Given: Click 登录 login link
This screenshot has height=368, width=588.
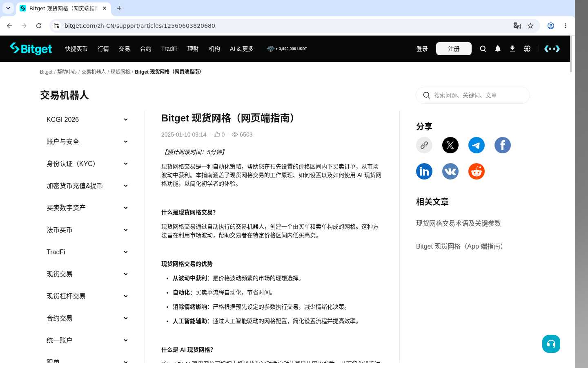Looking at the screenshot, I should tap(422, 49).
